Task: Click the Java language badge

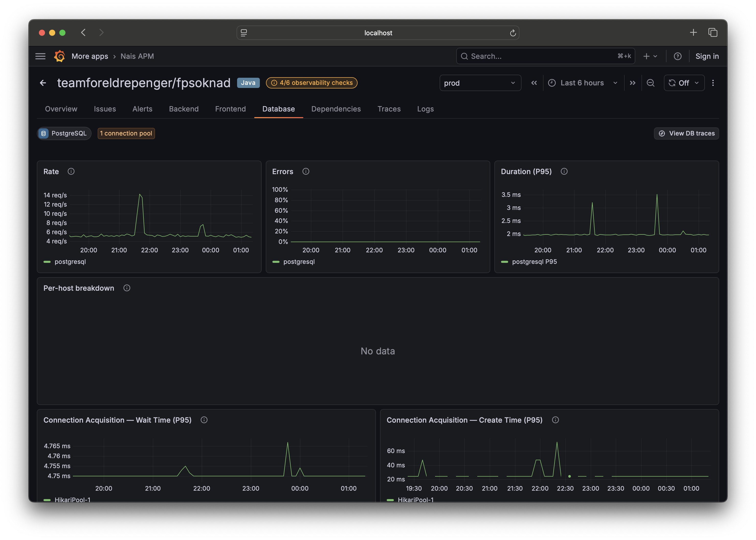Action: (x=248, y=83)
